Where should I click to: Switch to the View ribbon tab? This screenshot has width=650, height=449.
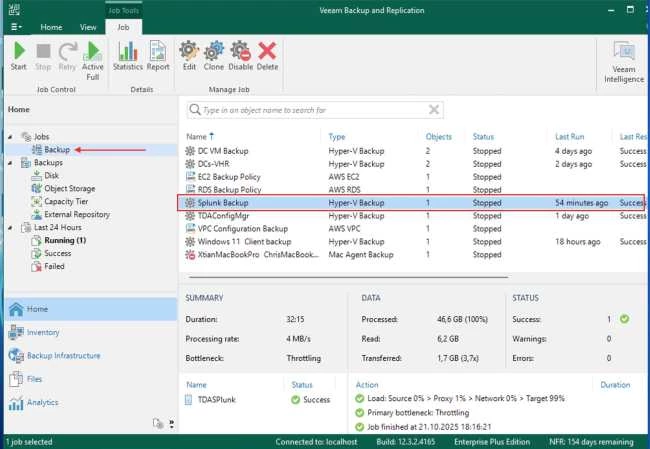click(x=88, y=28)
